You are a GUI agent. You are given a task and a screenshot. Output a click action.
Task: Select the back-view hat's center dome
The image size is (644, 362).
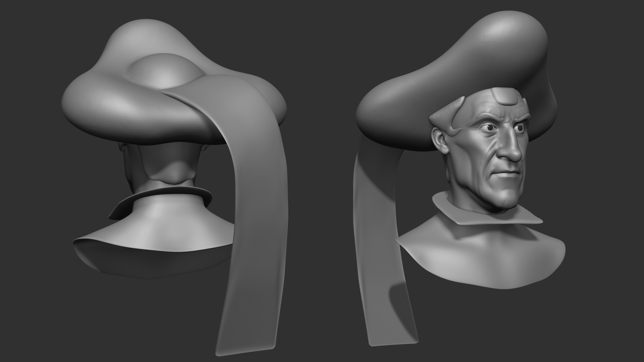[164, 72]
